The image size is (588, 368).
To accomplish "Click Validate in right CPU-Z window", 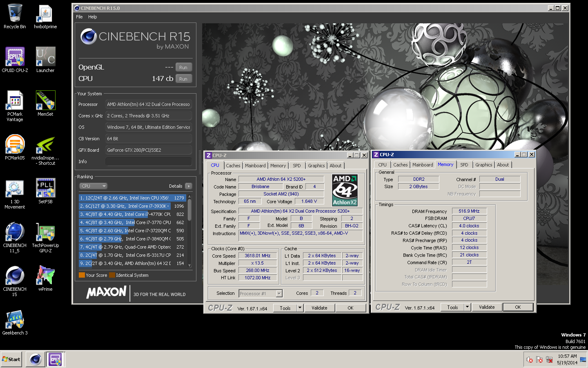I will 487,307.
